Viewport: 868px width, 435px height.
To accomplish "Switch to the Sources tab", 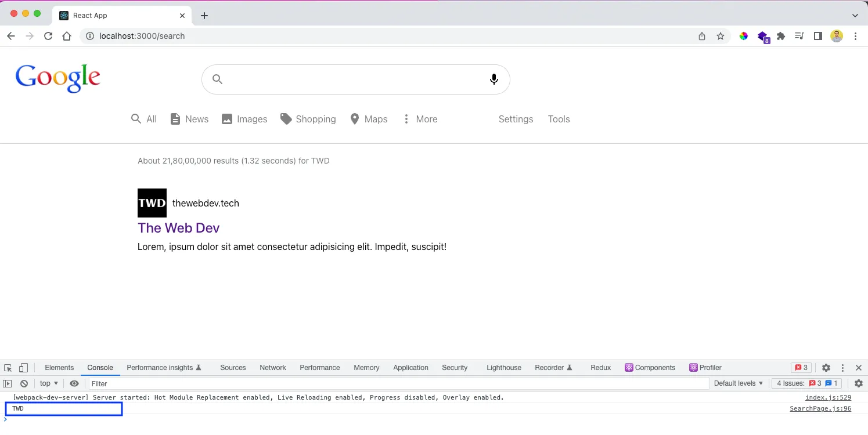I will pos(233,368).
